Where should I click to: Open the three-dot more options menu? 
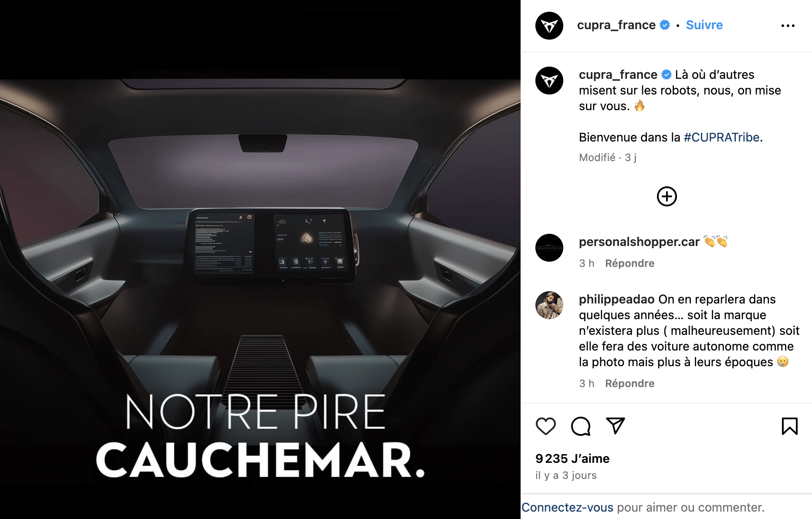tap(788, 26)
